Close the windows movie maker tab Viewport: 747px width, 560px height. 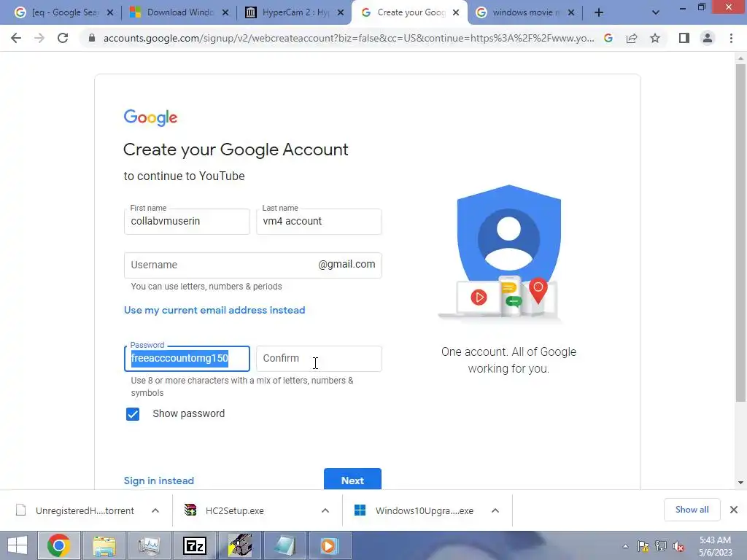571,12
